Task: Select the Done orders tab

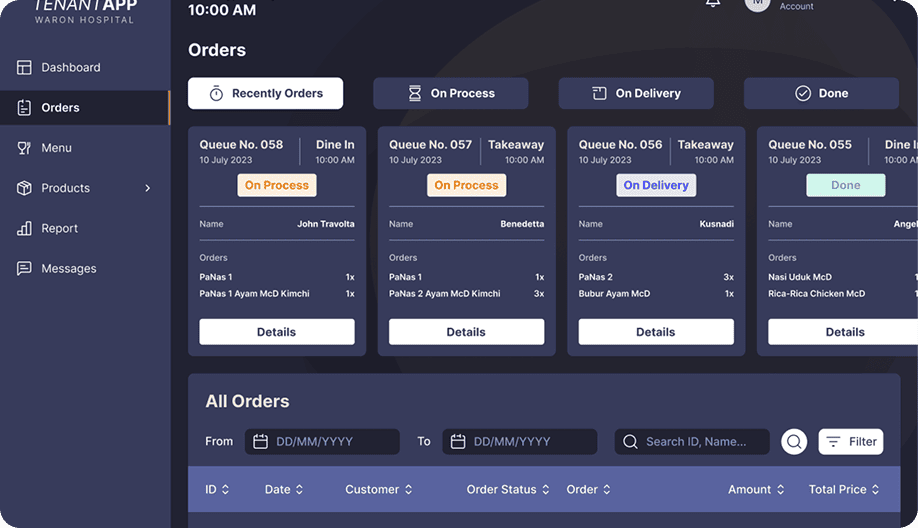Action: [x=821, y=93]
